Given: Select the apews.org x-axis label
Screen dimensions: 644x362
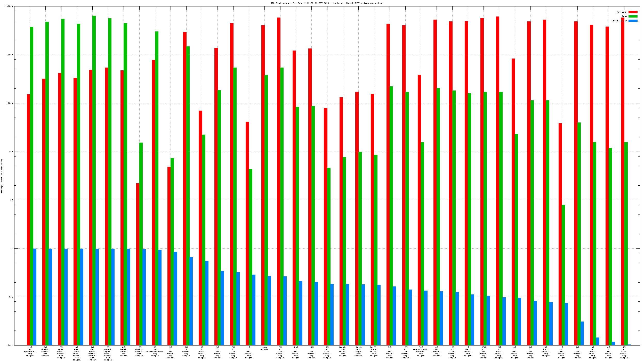Looking at the screenshot, I should click(186, 352).
